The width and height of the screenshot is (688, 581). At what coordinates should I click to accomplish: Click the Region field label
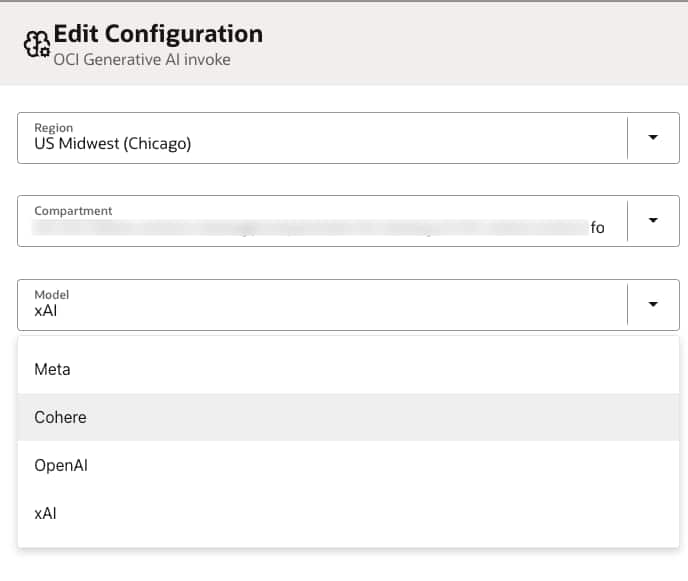coord(53,127)
